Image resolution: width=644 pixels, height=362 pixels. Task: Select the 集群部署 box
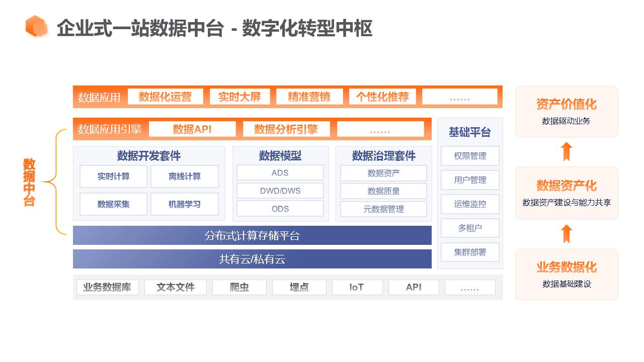click(x=470, y=252)
